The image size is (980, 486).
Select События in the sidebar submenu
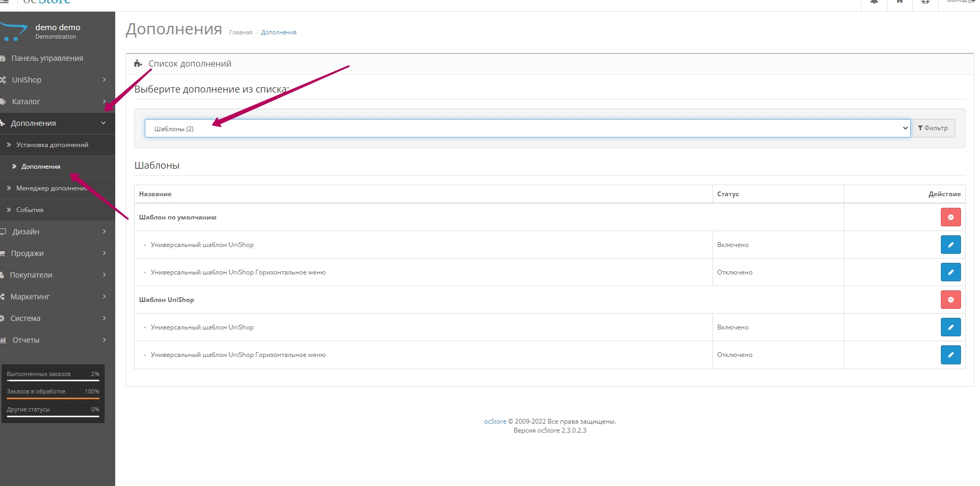[x=30, y=210]
